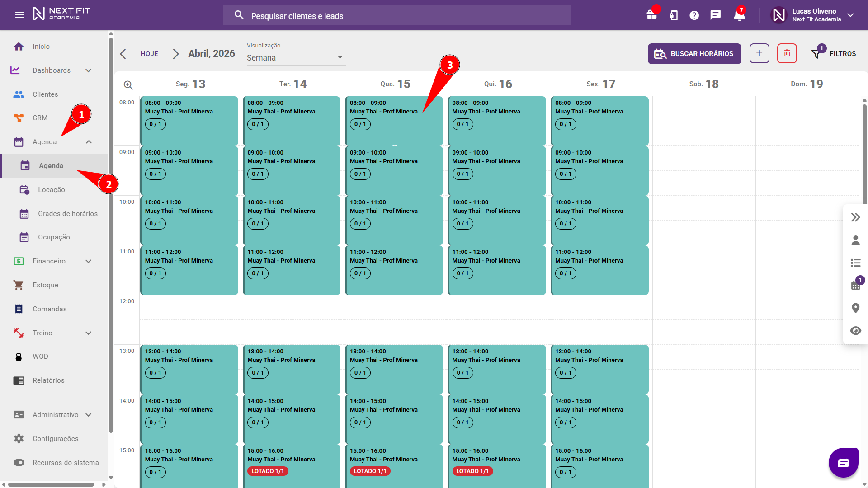Viewport: 868px width, 488px height.
Task: Open Grades de horários menu item
Action: (67, 213)
